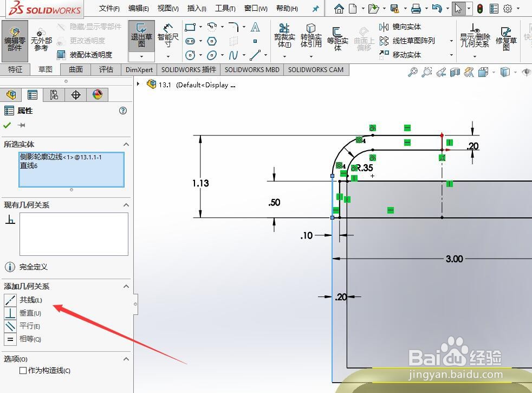Image resolution: width=532 pixels, height=393 pixels.
Task: Open the 工具(T) menu
Action: (x=225, y=9)
